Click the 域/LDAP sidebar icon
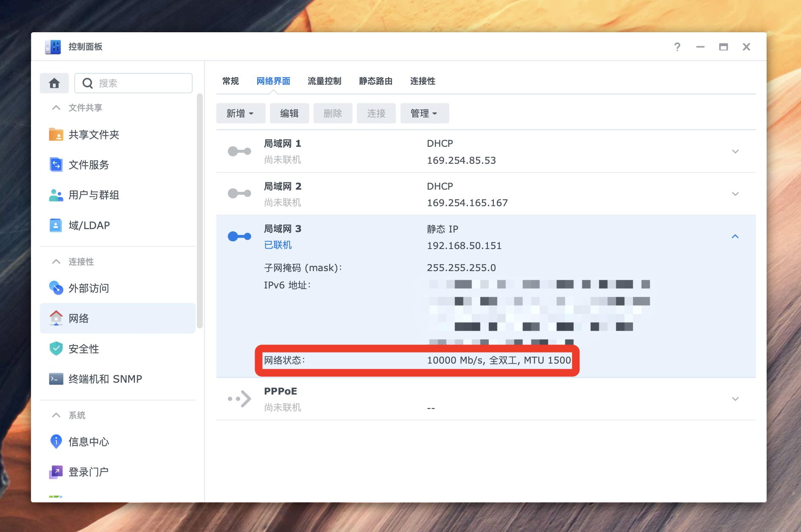Viewport: 801px width, 532px height. tap(56, 225)
